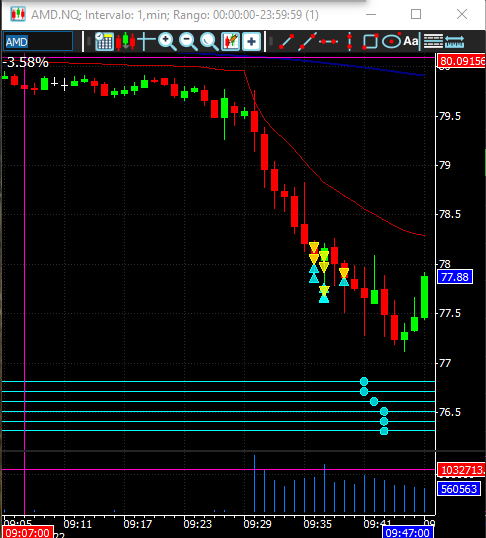Viewport: 486px width, 538px height.
Task: Click the chart window candlestick title icon
Action: [18, 14]
